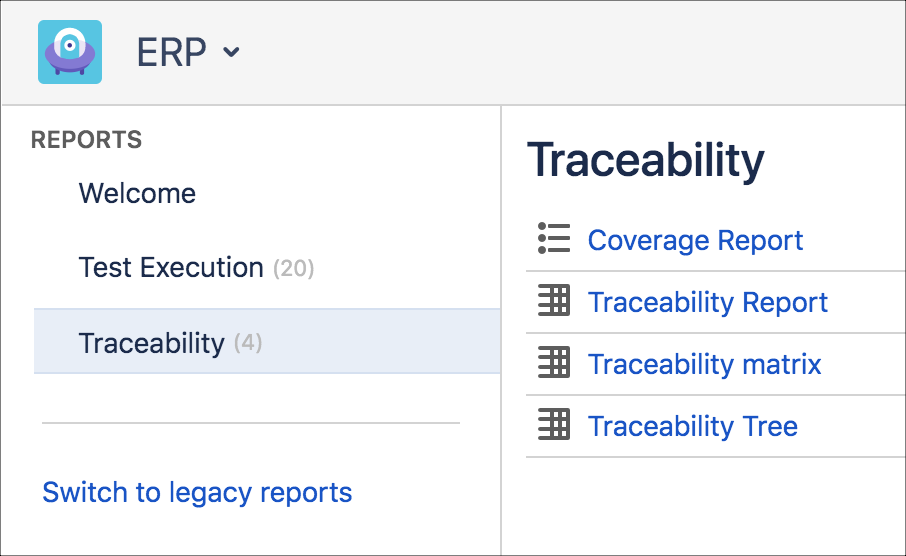Select the Traceability sidebar item

click(152, 343)
